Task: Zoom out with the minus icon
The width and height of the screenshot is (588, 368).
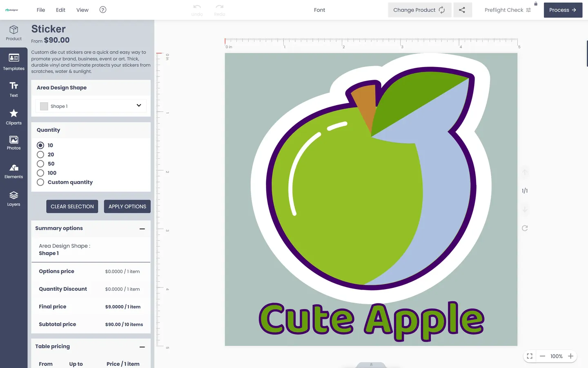Action: (542, 356)
